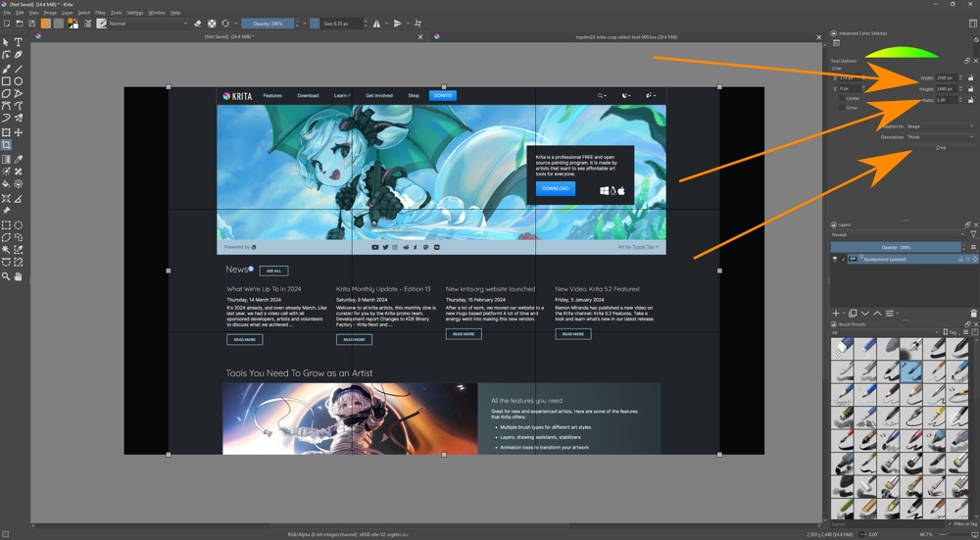Image resolution: width=980 pixels, height=540 pixels.
Task: Select the Multibrush tool
Action: click(x=18, y=119)
